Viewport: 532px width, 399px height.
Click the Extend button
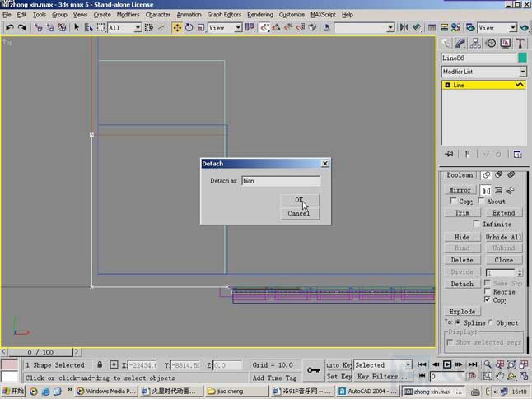coord(504,212)
